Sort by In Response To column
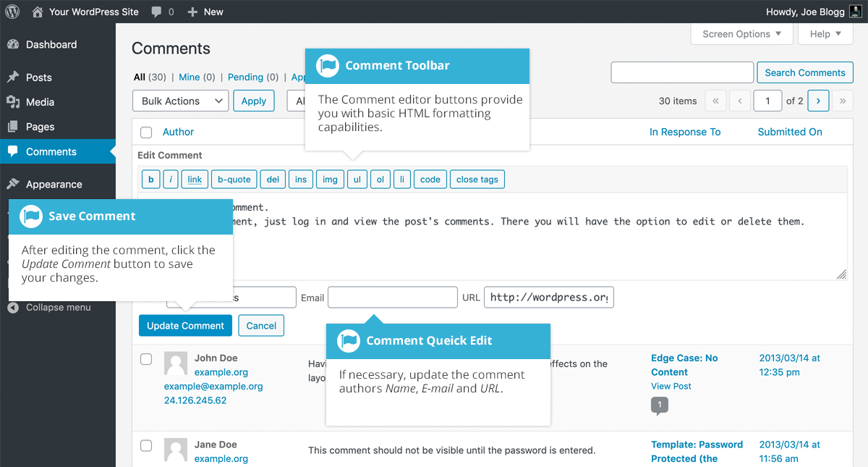The height and width of the screenshot is (467, 868). click(685, 132)
